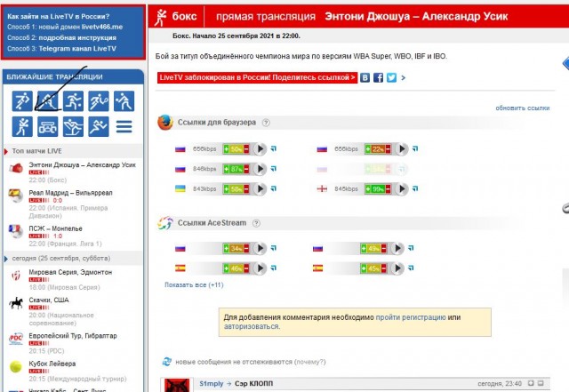569x392 pixels.
Task: Expand the all-sports hamburger menu
Action: (124, 127)
